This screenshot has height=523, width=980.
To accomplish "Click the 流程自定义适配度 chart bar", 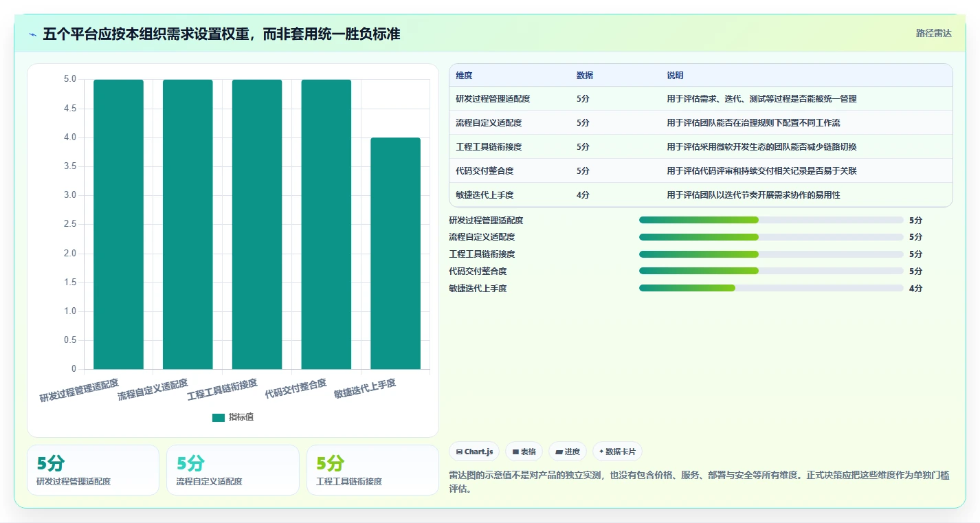I will [x=188, y=225].
